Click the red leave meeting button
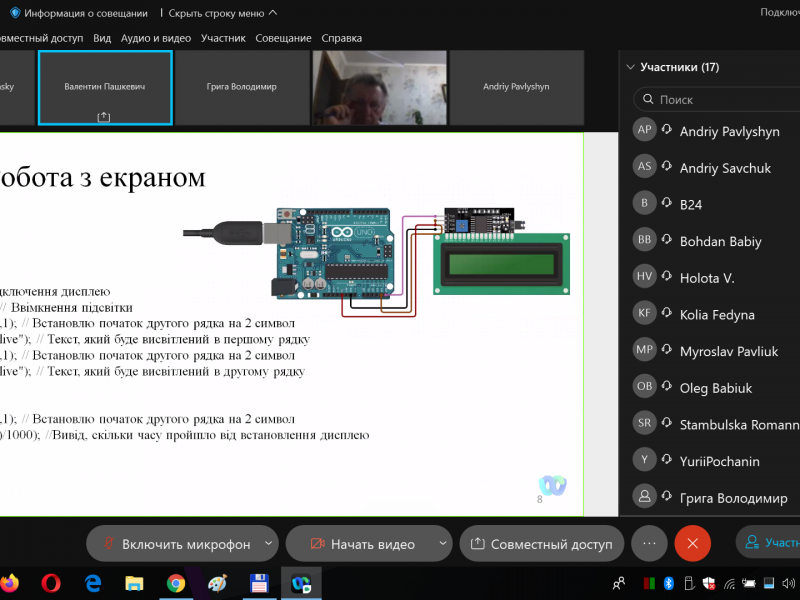 [692, 544]
